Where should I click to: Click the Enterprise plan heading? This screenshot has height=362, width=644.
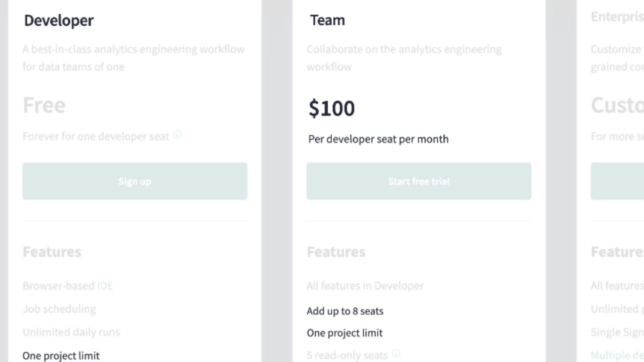click(x=617, y=17)
